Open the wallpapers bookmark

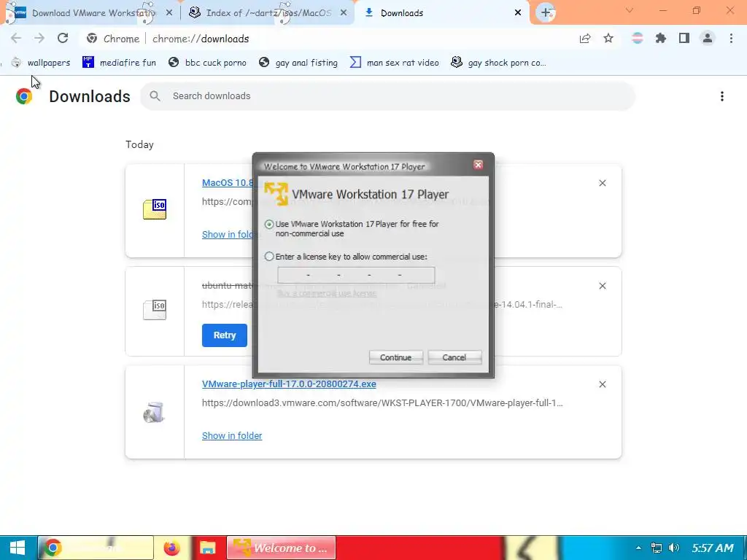tap(41, 63)
